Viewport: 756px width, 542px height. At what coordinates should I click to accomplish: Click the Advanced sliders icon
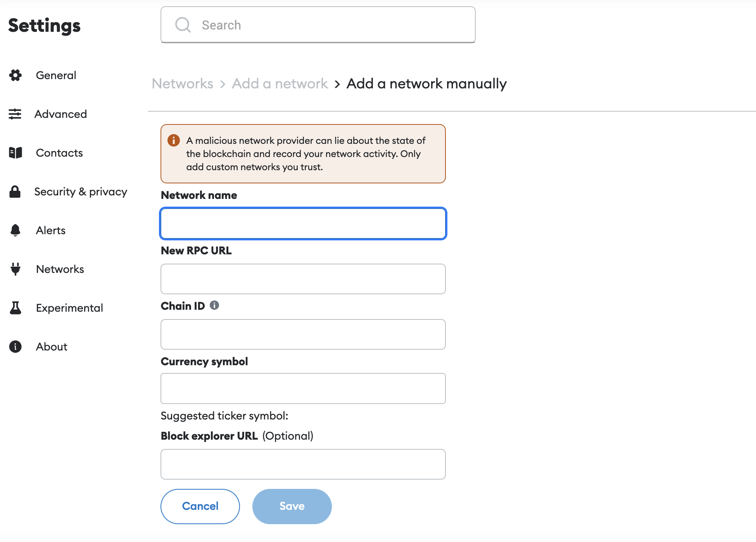coord(15,114)
